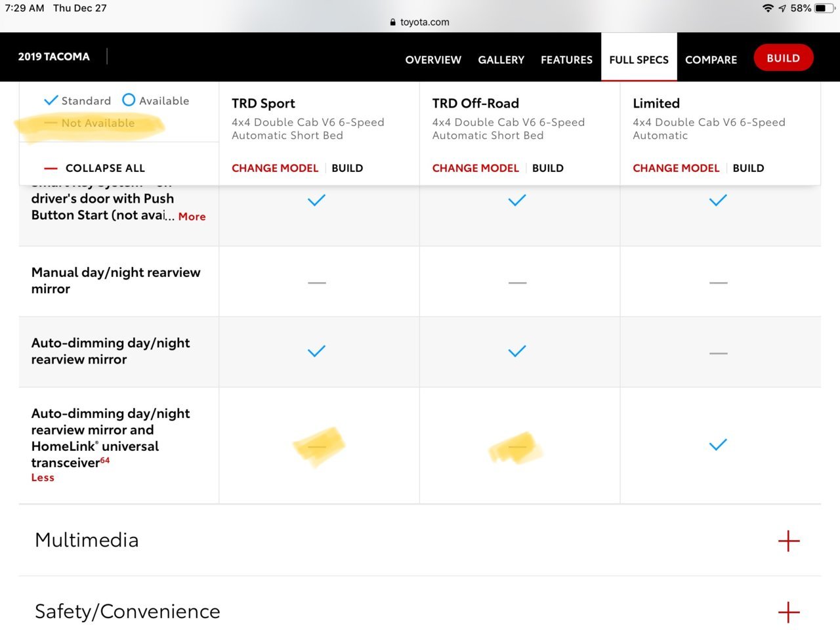Image resolution: width=840 pixels, height=630 pixels.
Task: Click TRD Sport auto-dimming mirror checkmark
Action: (316, 351)
